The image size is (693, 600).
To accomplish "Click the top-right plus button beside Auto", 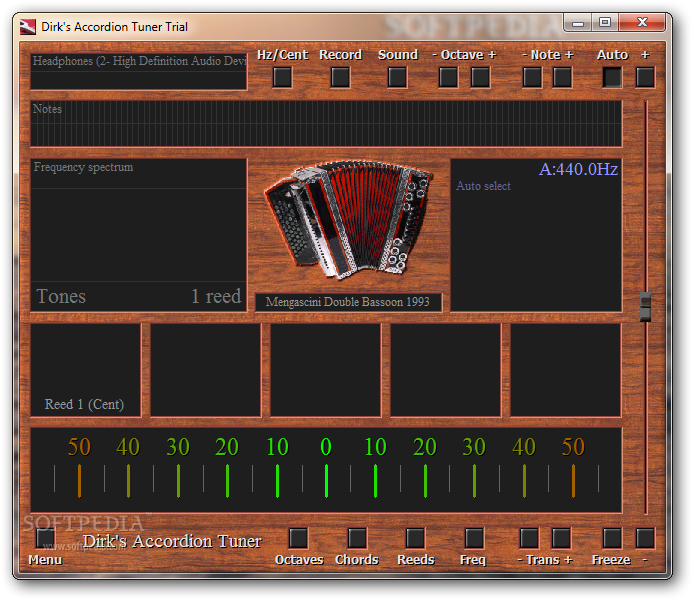I will (645, 77).
